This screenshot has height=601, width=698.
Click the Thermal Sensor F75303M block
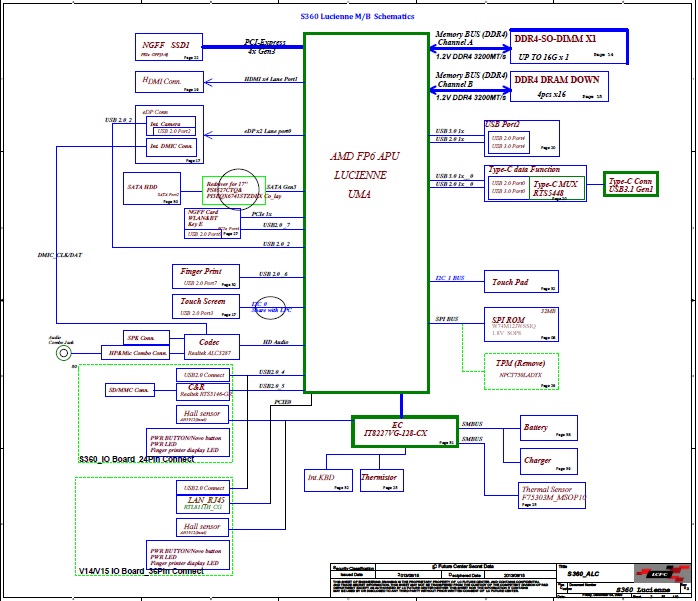(x=552, y=495)
